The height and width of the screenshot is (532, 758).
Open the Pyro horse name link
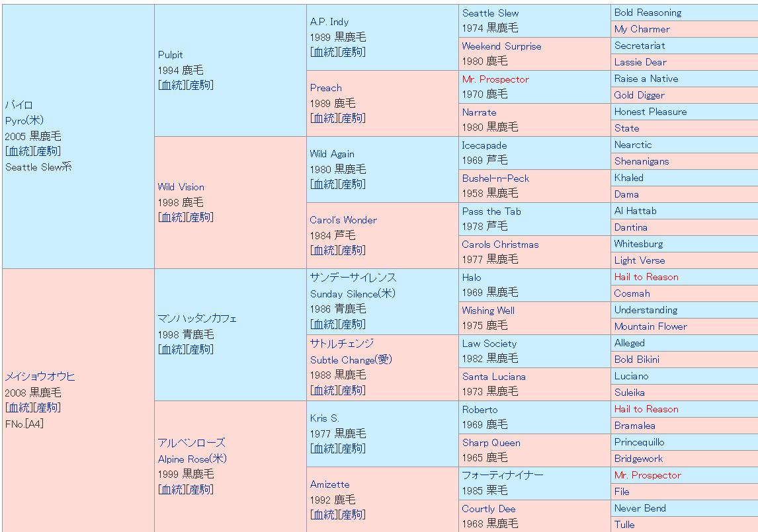click(24, 120)
